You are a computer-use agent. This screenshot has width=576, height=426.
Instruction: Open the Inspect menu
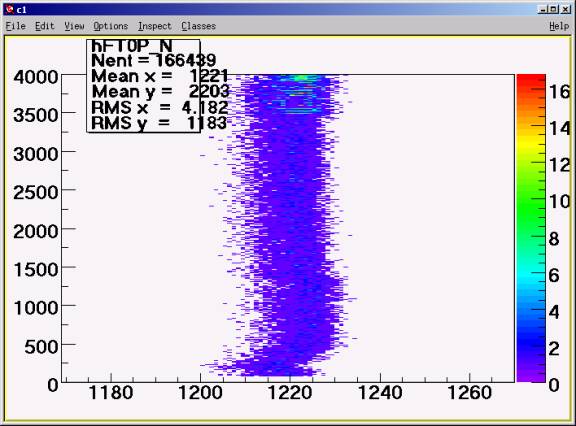tap(155, 26)
